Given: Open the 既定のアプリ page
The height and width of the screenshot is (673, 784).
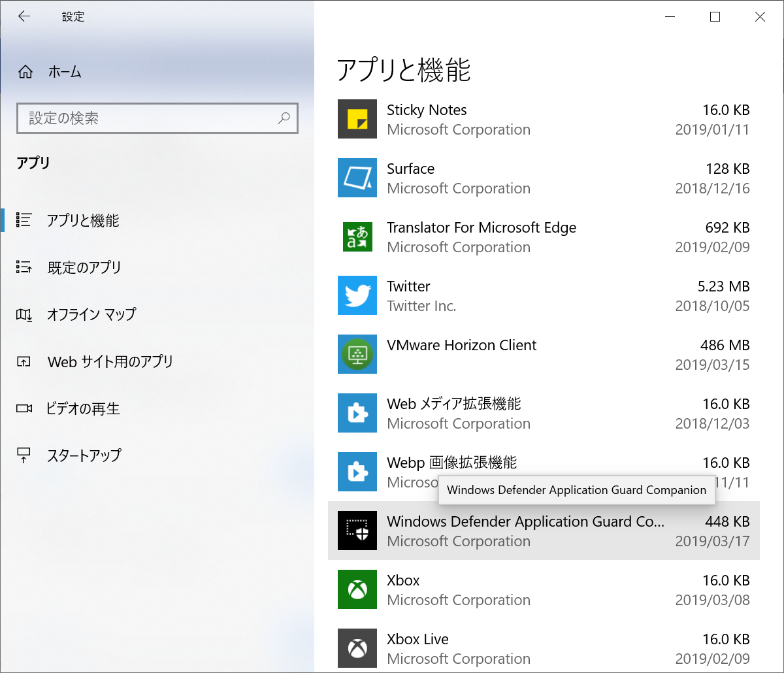Looking at the screenshot, I should 157,267.
